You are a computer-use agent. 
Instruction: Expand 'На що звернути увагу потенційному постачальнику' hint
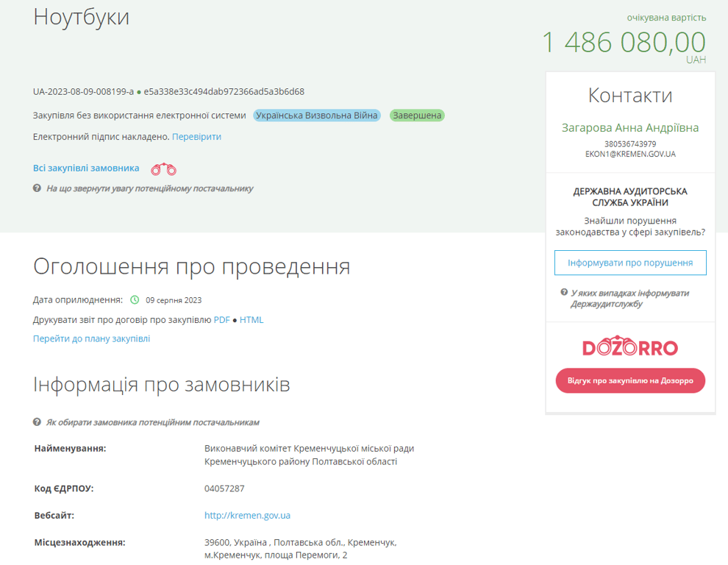coord(149,188)
